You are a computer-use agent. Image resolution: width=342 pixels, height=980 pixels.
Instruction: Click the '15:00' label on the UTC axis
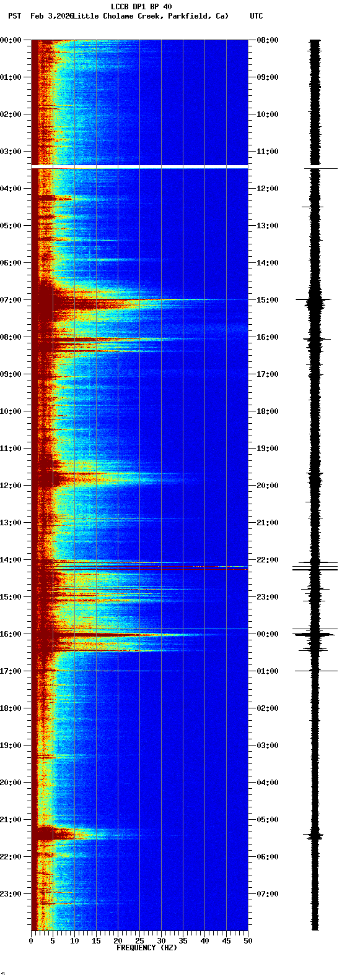tap(268, 300)
